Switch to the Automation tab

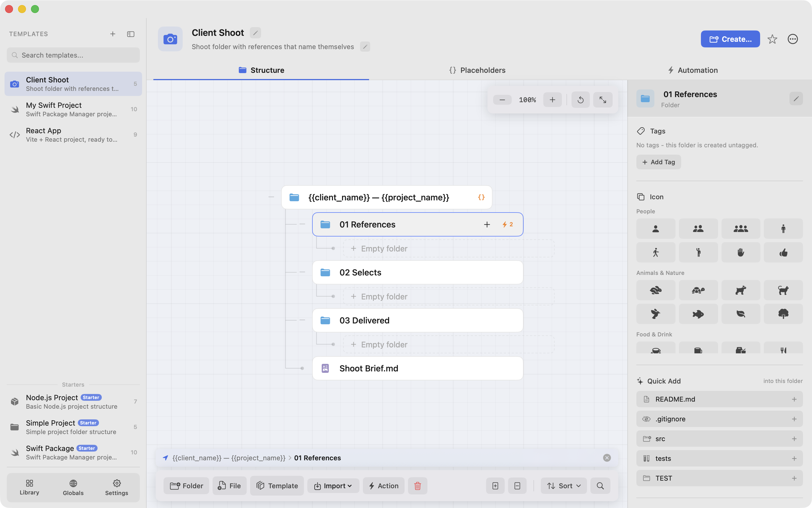(692, 70)
